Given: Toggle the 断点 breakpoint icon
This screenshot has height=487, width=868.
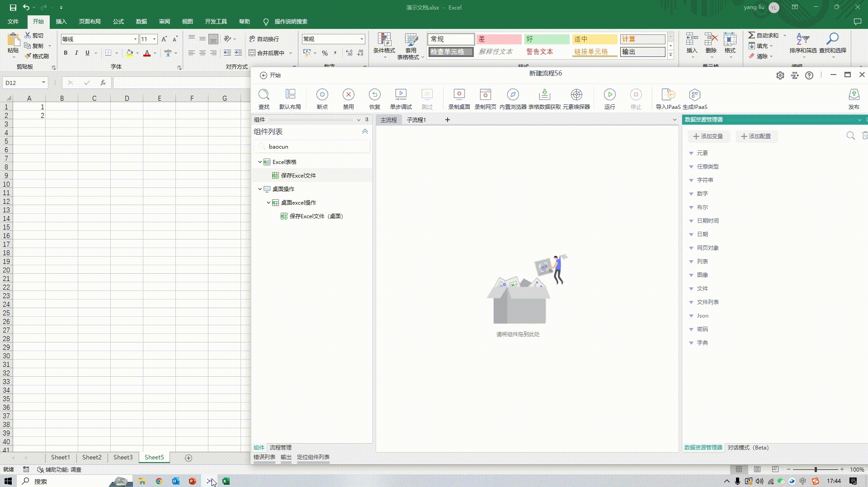Looking at the screenshot, I should [322, 94].
